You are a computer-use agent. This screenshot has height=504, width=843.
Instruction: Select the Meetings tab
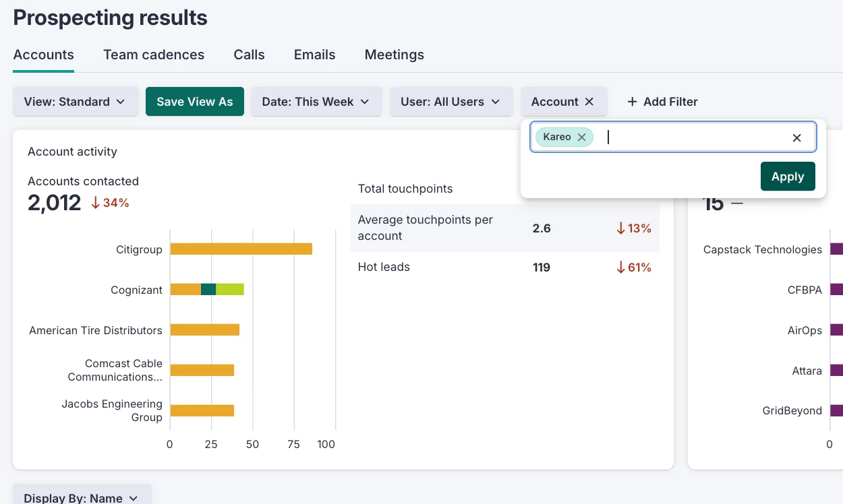pos(394,55)
